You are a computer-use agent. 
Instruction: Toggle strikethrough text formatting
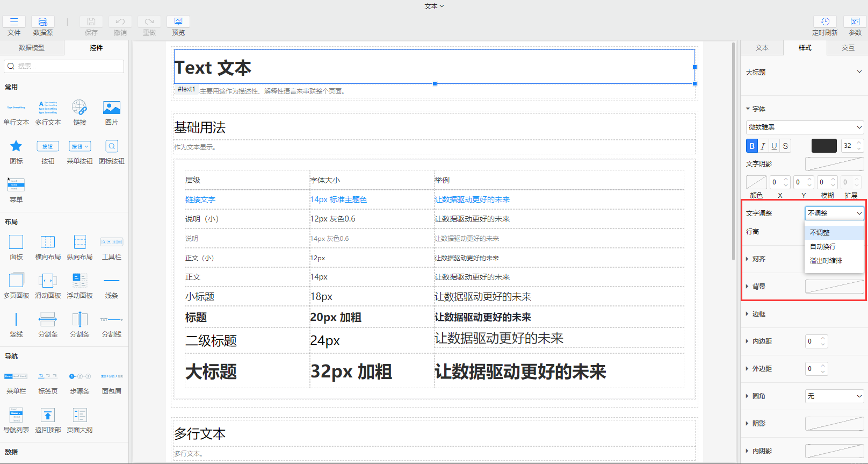click(785, 146)
